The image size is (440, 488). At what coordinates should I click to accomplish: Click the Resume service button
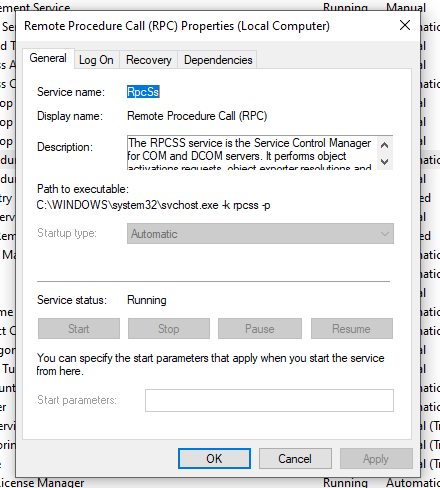click(x=352, y=329)
